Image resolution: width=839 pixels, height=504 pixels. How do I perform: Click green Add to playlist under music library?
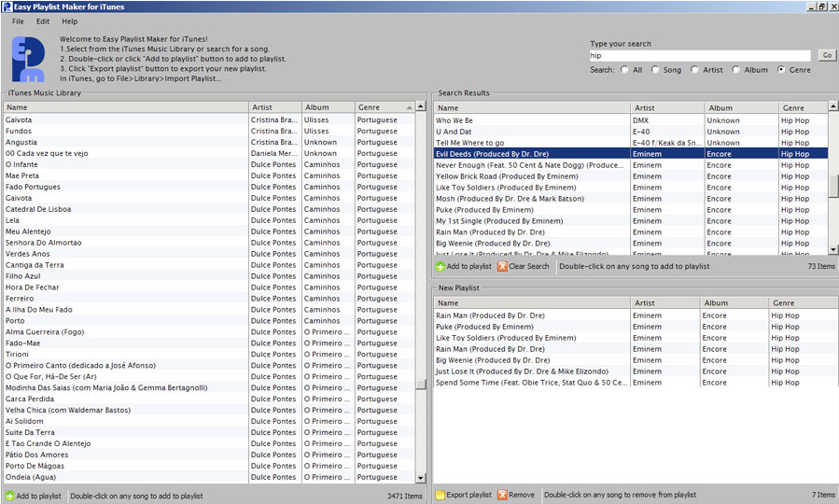click(x=34, y=496)
